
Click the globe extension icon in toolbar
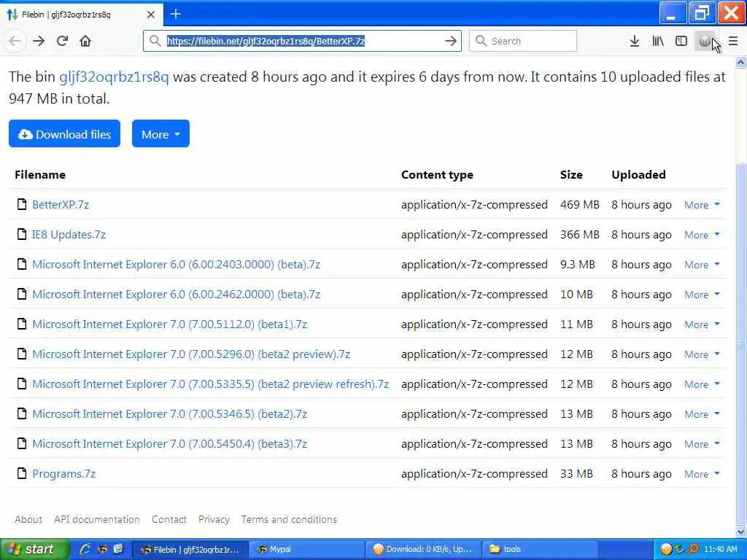click(705, 41)
